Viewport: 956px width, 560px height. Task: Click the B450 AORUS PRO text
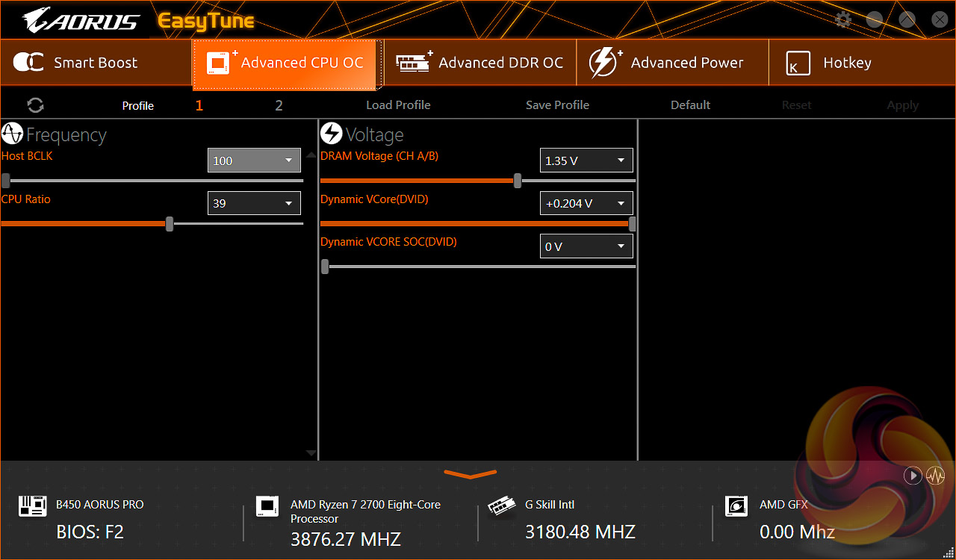[100, 505]
